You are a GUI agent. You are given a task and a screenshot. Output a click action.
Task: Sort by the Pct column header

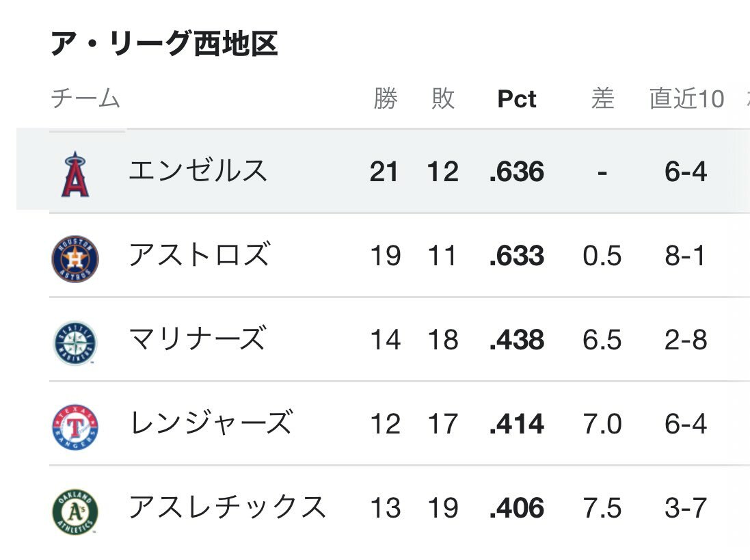point(517,99)
